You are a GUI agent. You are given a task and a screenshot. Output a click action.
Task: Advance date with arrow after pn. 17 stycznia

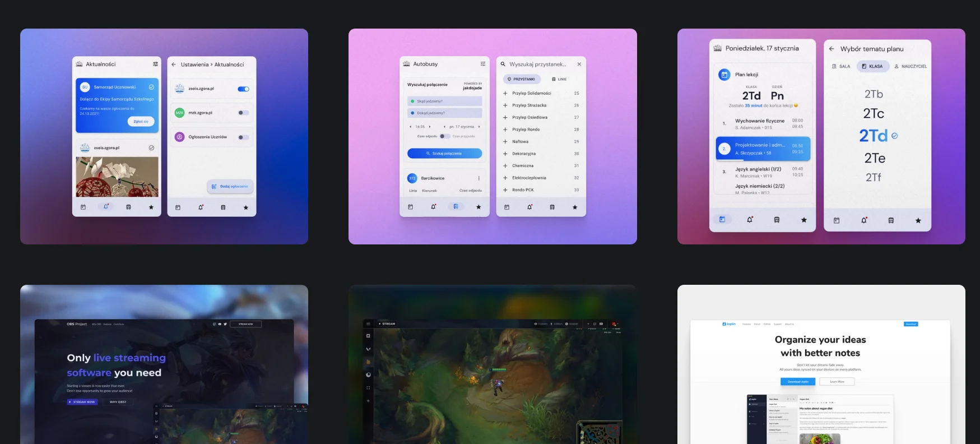(479, 127)
